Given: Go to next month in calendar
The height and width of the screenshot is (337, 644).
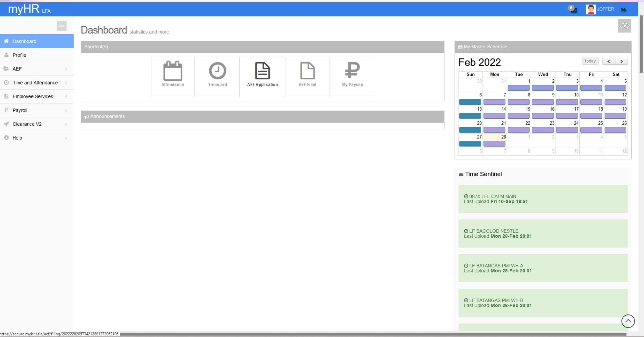Looking at the screenshot, I should tap(621, 61).
